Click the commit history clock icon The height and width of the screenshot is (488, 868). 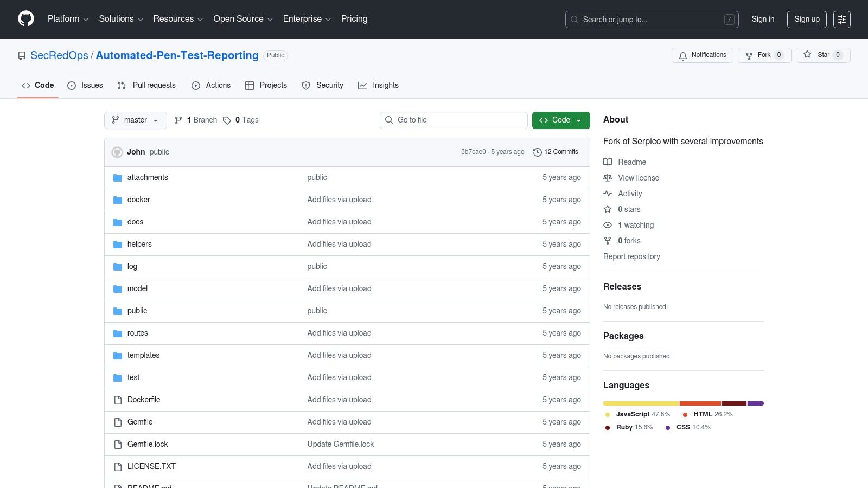tap(538, 152)
